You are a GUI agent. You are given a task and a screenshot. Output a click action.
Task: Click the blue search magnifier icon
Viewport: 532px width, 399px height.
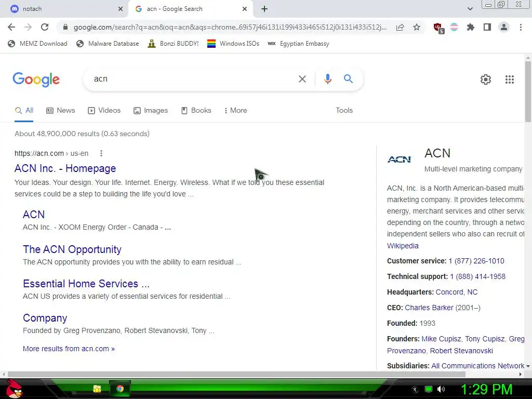[x=348, y=79]
